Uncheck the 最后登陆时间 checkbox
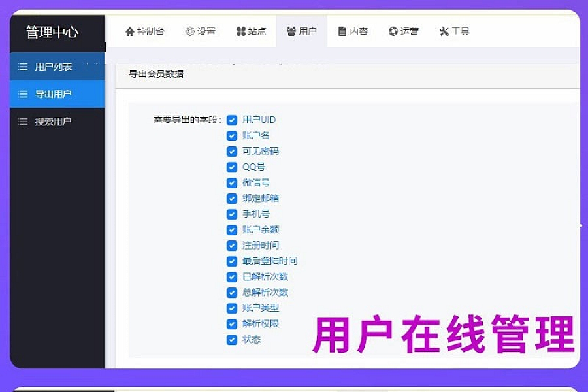 pyautogui.click(x=232, y=261)
